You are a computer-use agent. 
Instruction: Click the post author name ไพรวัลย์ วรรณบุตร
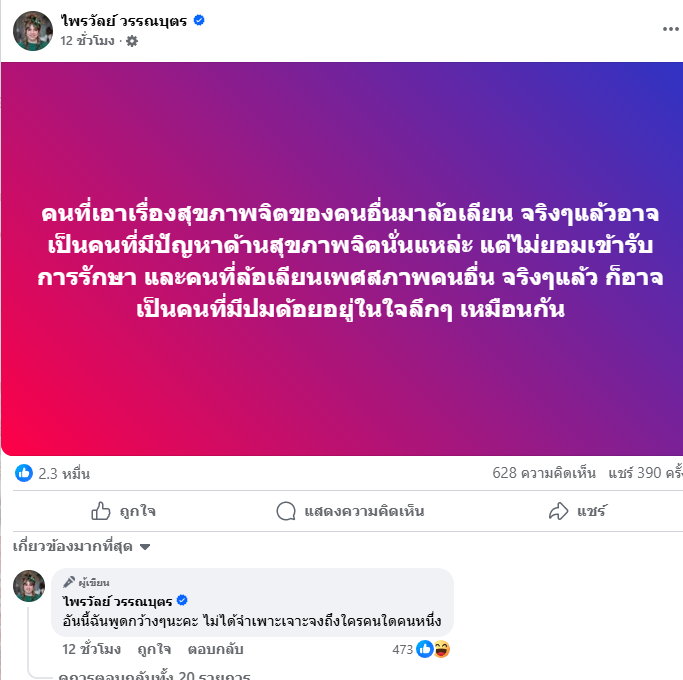pos(124,20)
